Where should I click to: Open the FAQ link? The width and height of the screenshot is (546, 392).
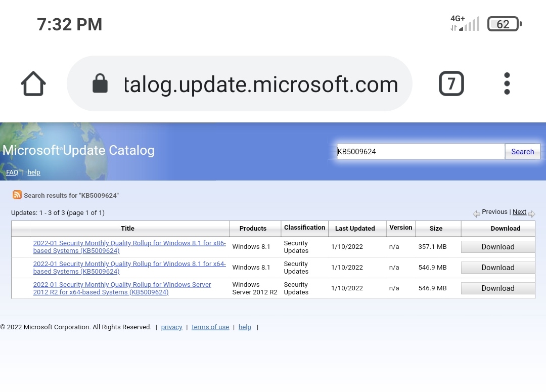pos(12,172)
